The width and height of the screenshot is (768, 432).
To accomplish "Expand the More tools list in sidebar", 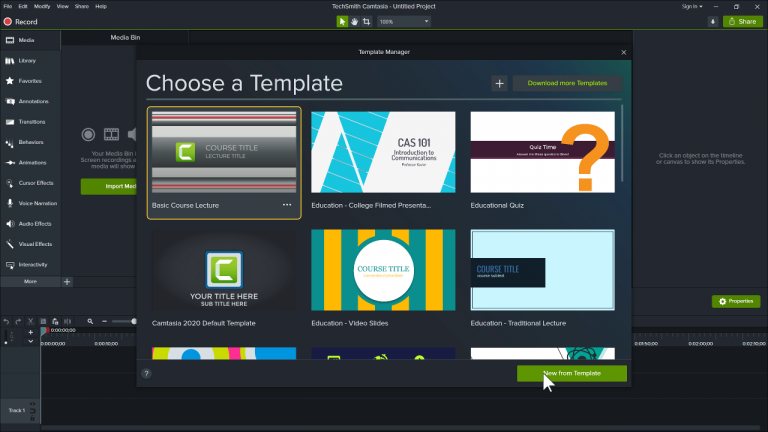I will click(x=30, y=282).
